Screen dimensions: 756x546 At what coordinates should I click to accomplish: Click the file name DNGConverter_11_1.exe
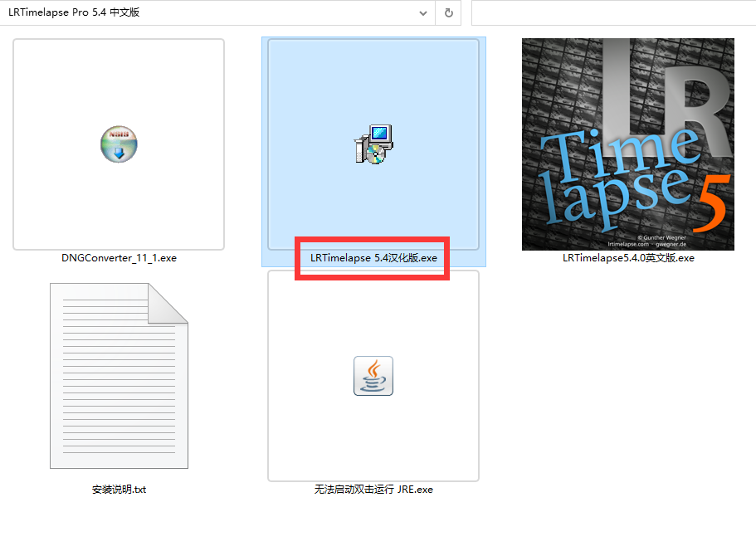[119, 258]
